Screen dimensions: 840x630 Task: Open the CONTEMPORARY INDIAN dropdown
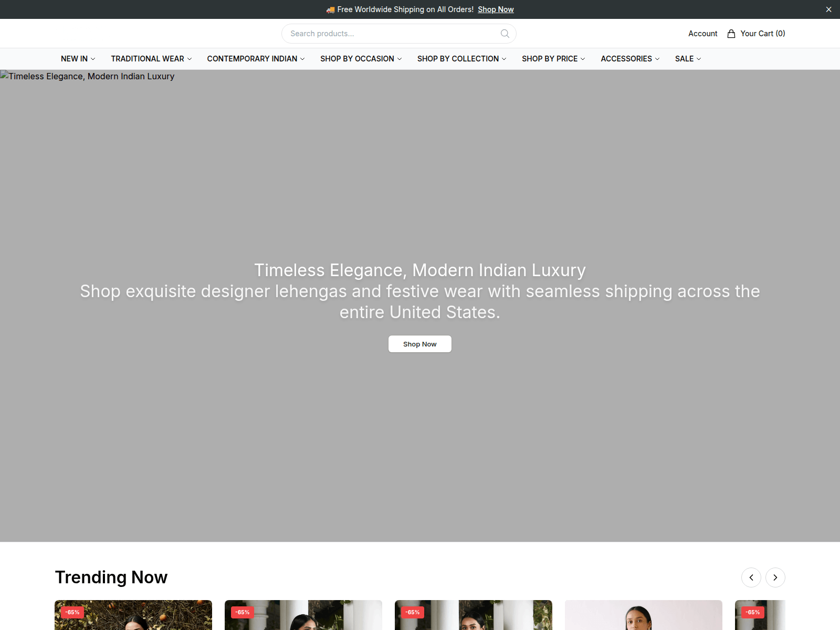[256, 59]
